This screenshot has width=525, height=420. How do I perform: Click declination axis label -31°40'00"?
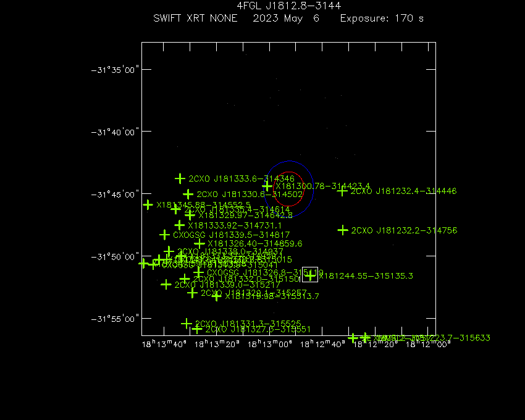pyautogui.click(x=115, y=132)
